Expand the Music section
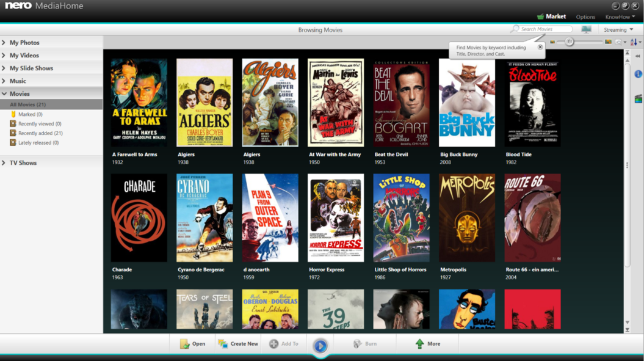Viewport: 644px width, 361px height. coord(51,81)
